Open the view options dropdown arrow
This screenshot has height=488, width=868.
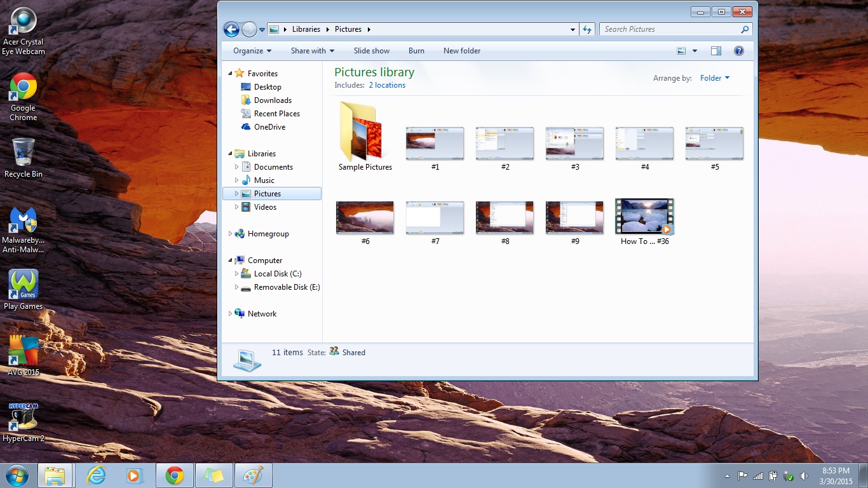point(695,51)
